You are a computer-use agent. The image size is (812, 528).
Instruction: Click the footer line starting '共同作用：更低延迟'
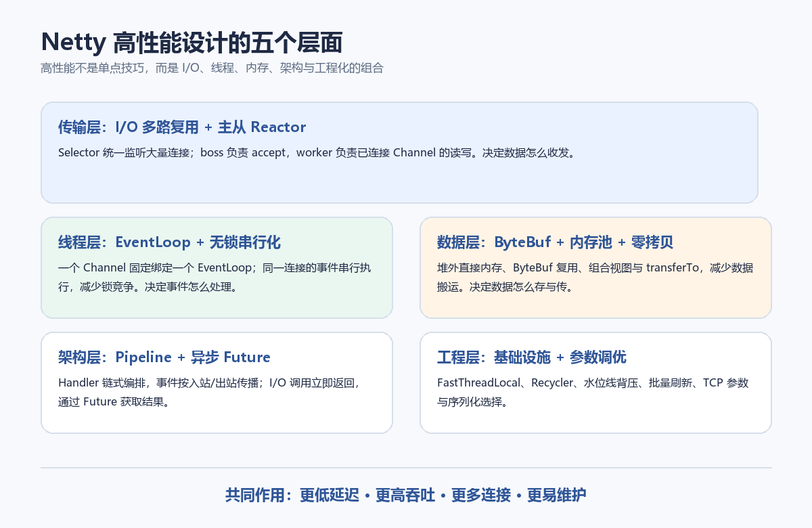point(406,495)
